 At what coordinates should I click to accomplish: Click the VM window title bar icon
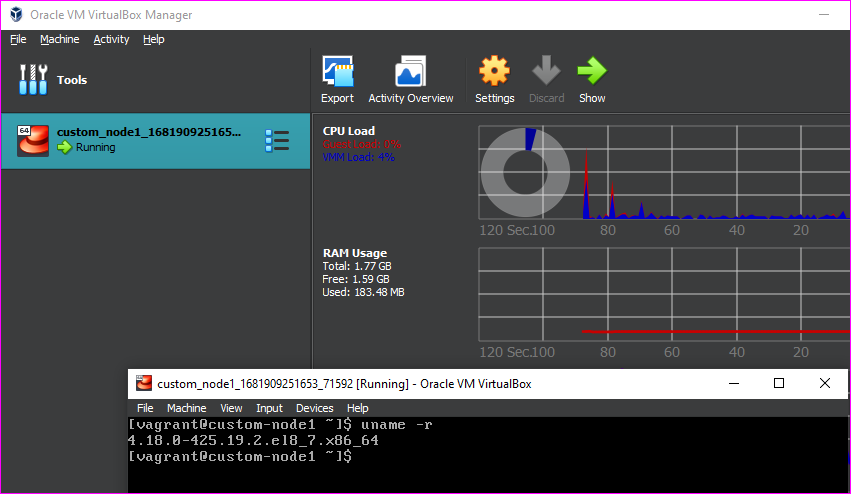[x=144, y=383]
